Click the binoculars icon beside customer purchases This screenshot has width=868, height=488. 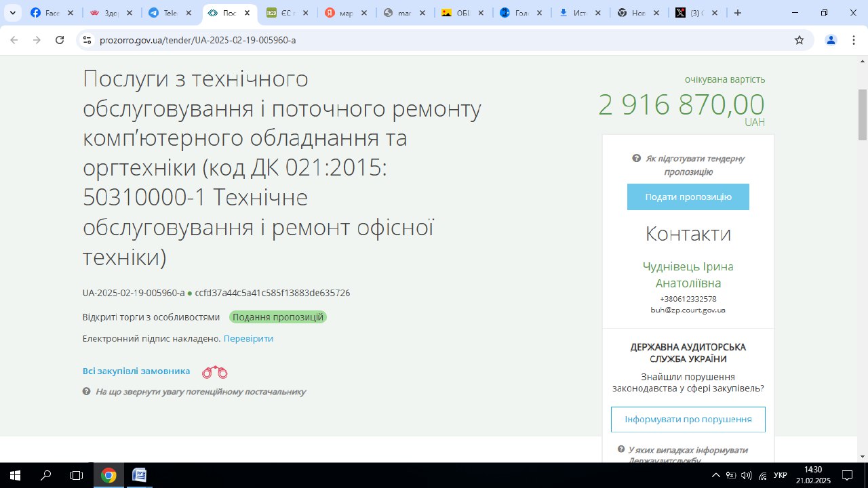(x=214, y=372)
